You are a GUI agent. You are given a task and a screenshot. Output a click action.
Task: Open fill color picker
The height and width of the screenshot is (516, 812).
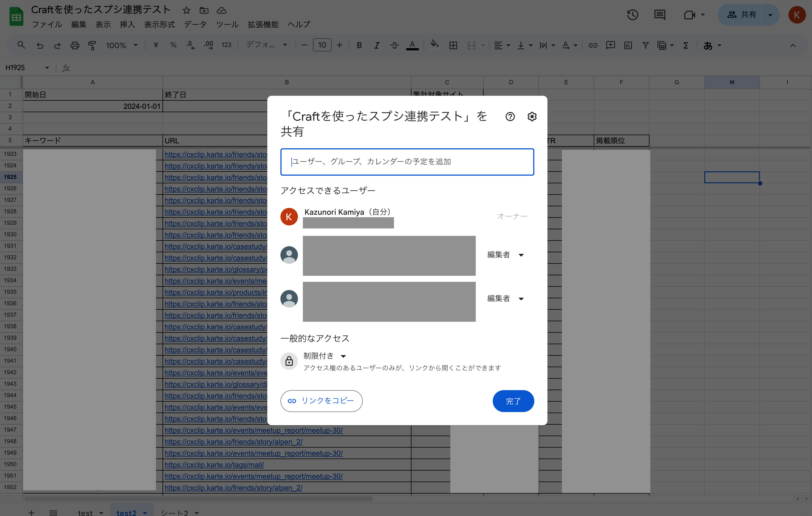pos(434,45)
